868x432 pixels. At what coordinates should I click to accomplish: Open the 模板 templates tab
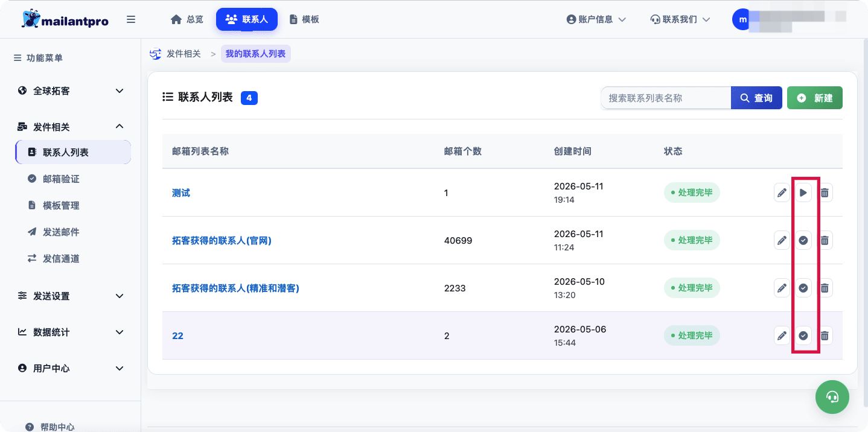(x=304, y=19)
